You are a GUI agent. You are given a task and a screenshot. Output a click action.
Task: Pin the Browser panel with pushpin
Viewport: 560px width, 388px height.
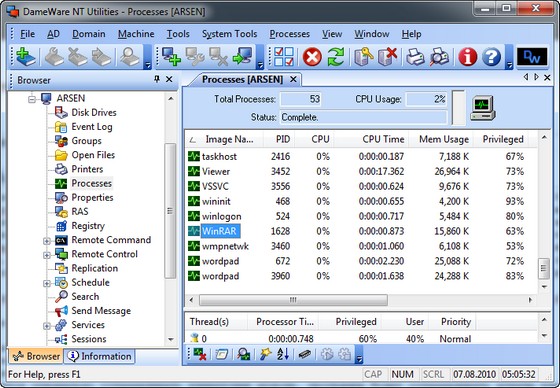(x=157, y=79)
